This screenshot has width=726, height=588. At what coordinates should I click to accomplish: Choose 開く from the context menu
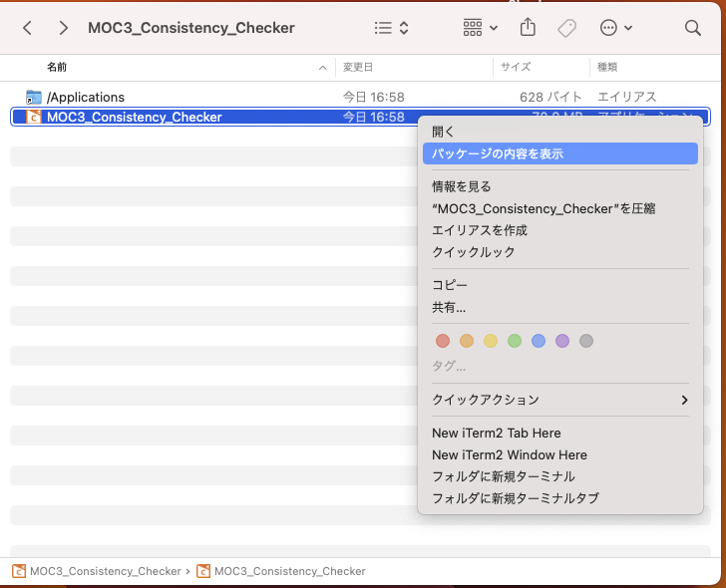[560, 132]
